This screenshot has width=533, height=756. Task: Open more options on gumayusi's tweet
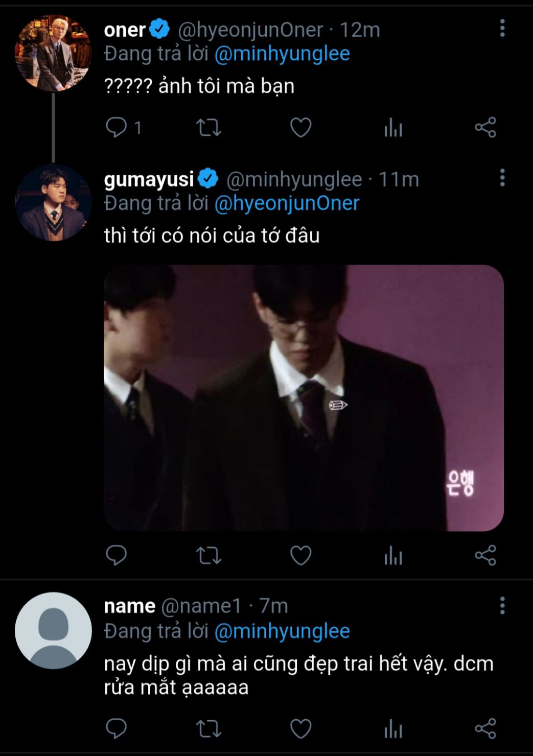(x=502, y=178)
